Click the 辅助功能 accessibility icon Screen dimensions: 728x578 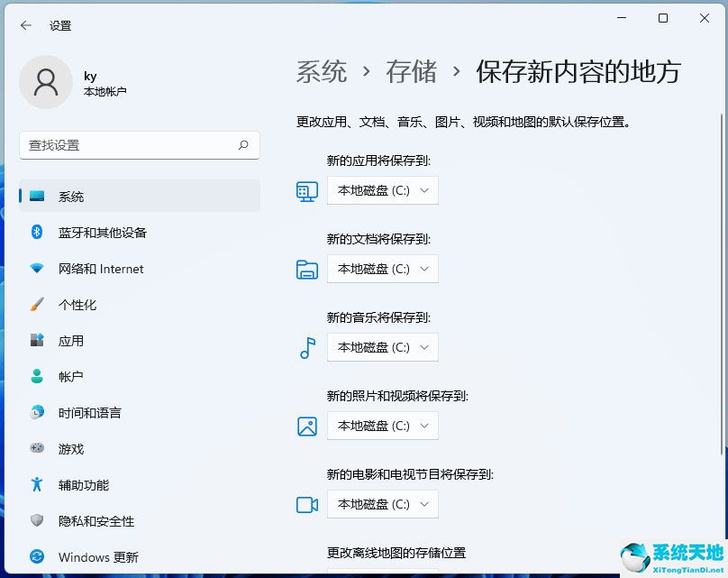(x=37, y=485)
